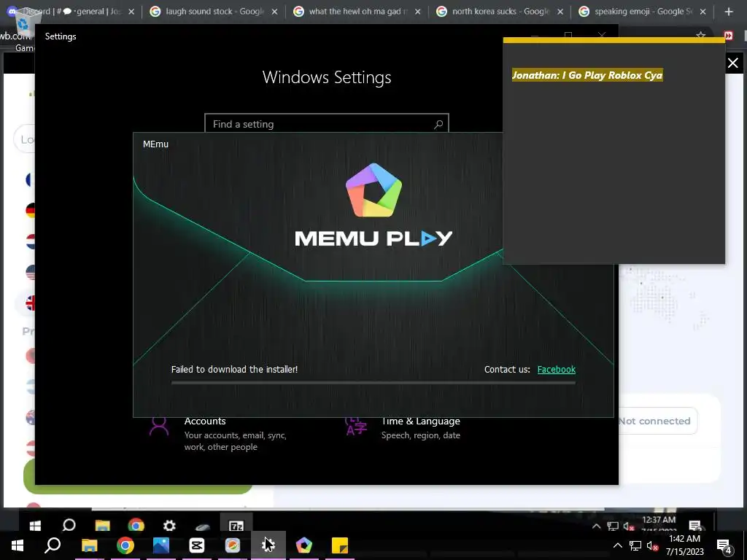Click the Failed to download the installer message
The height and width of the screenshot is (560, 747).
234,369
